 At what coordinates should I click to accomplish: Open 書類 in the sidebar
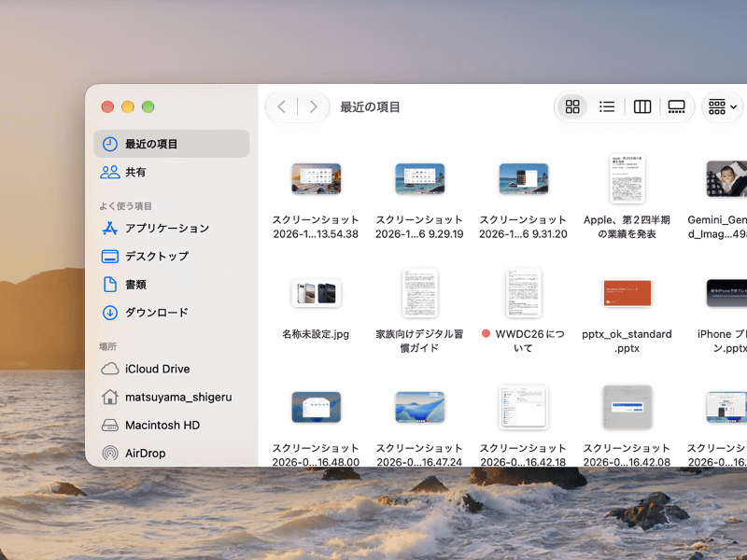pyautogui.click(x=172, y=285)
